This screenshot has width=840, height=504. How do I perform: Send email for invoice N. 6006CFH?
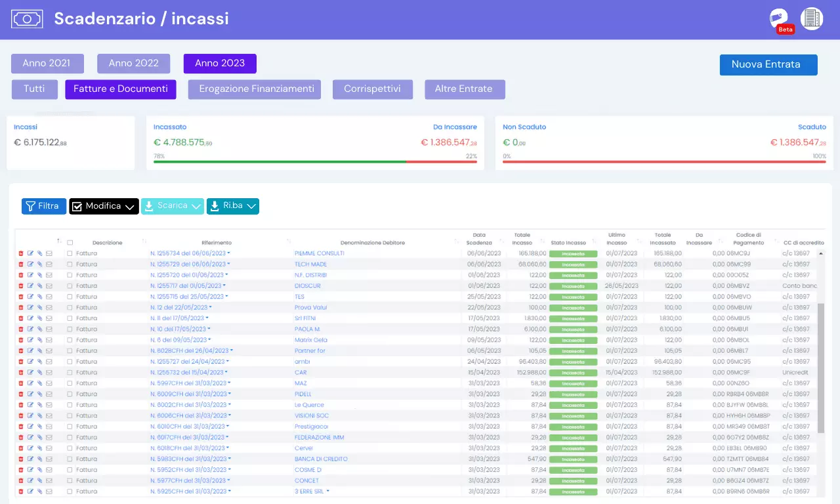[49, 415]
